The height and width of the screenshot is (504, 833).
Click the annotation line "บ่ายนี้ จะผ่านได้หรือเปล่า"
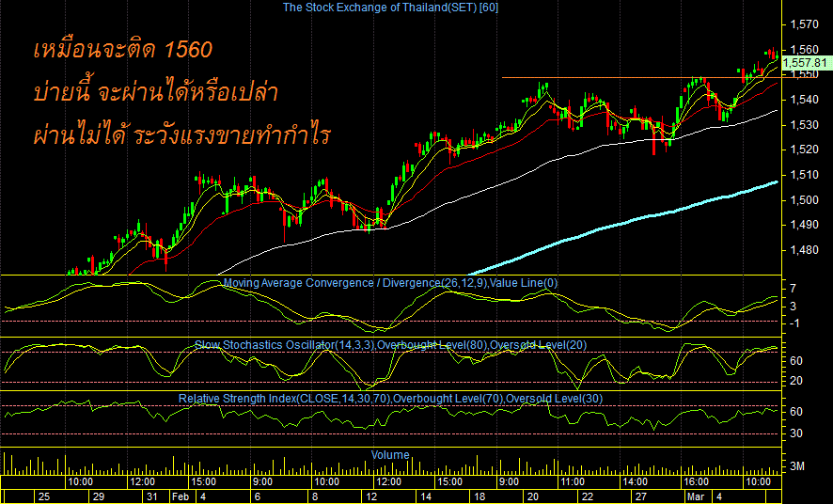156,93
